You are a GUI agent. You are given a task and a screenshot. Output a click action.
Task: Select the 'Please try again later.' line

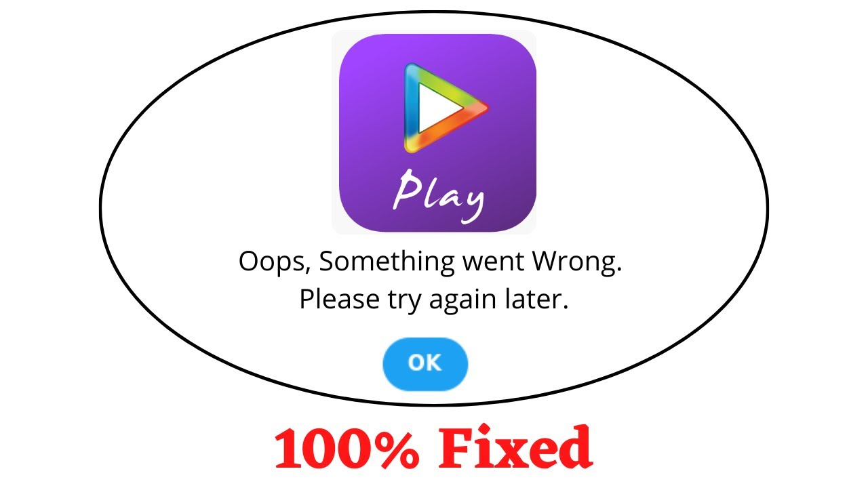tap(433, 300)
